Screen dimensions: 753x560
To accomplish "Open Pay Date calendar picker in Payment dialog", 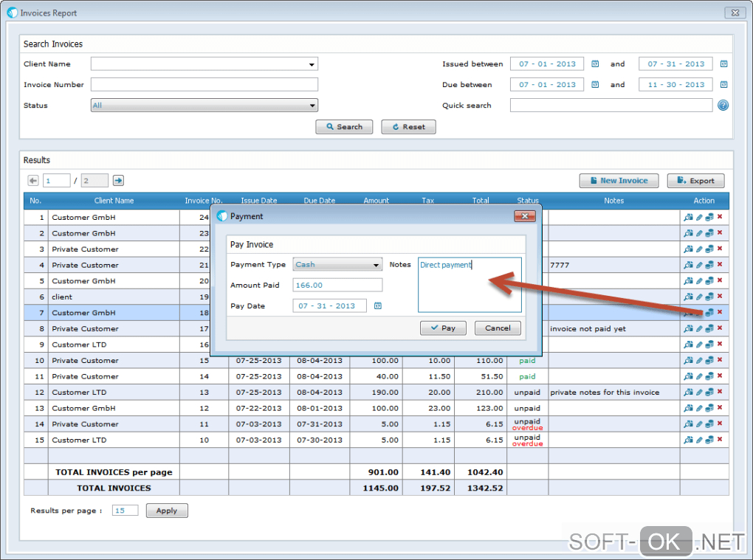I will pos(378,305).
